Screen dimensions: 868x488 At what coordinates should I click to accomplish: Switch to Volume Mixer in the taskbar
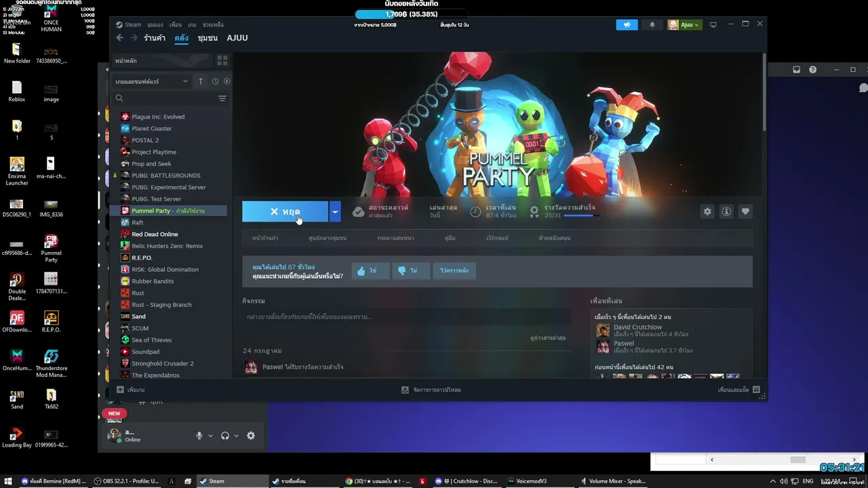coord(614,481)
